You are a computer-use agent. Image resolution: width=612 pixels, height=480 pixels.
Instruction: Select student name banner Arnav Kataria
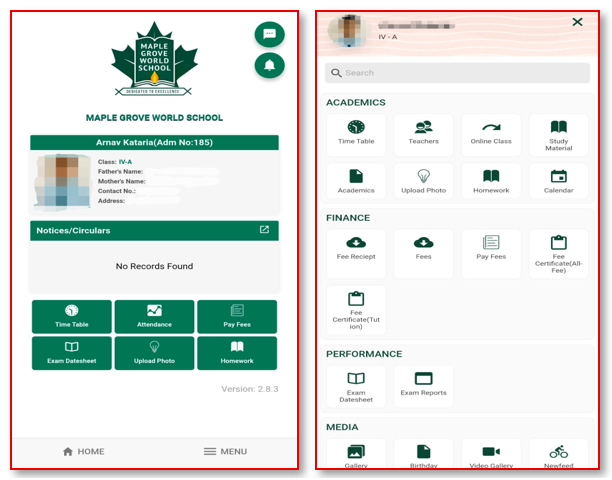tap(154, 142)
